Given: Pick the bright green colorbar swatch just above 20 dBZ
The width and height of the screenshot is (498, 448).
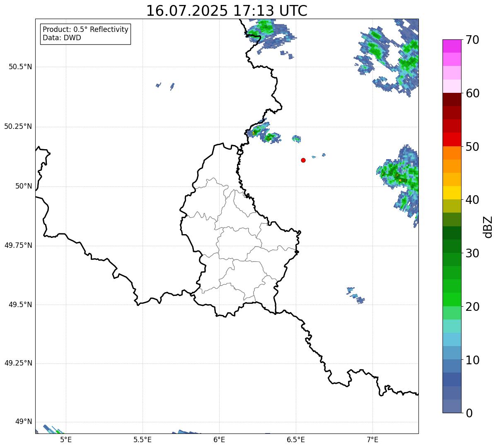Looking at the screenshot, I should point(452,300).
